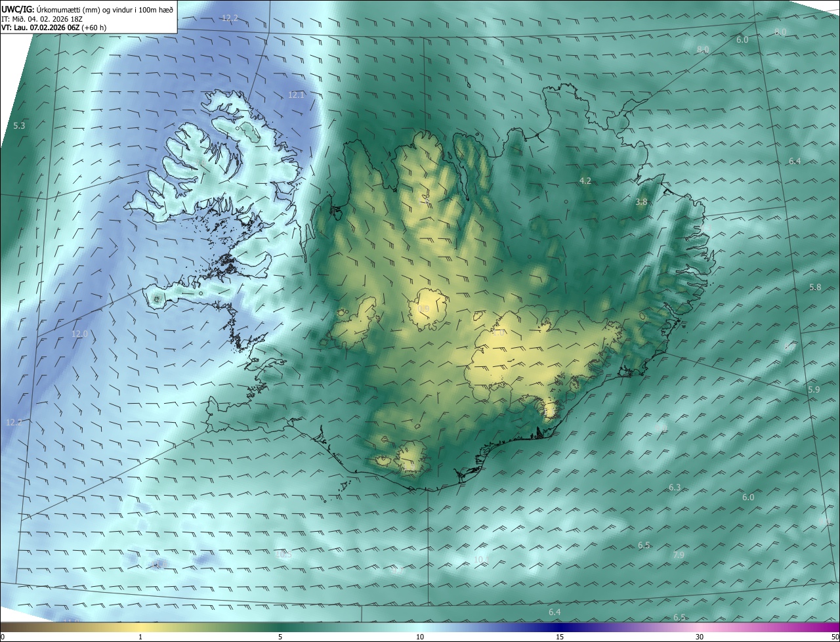Click the title text "UWC/IG: Úrkomumætti (mm) og vindur í 100m hæð"

[x=87, y=9]
